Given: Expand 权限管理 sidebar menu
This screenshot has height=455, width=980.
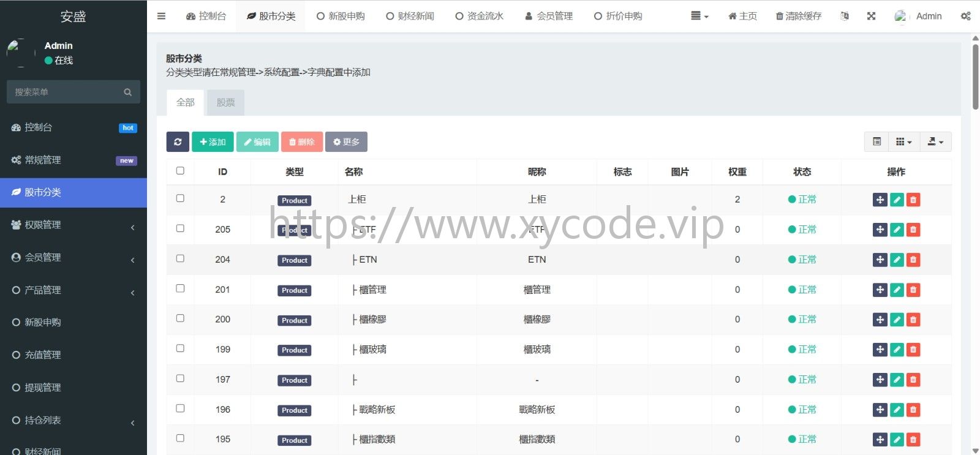Looking at the screenshot, I should (x=73, y=225).
